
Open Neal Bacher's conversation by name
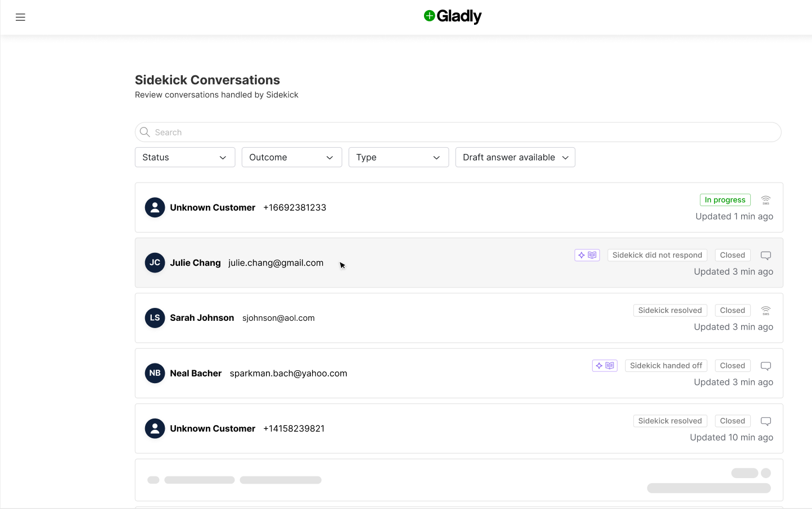click(x=196, y=373)
